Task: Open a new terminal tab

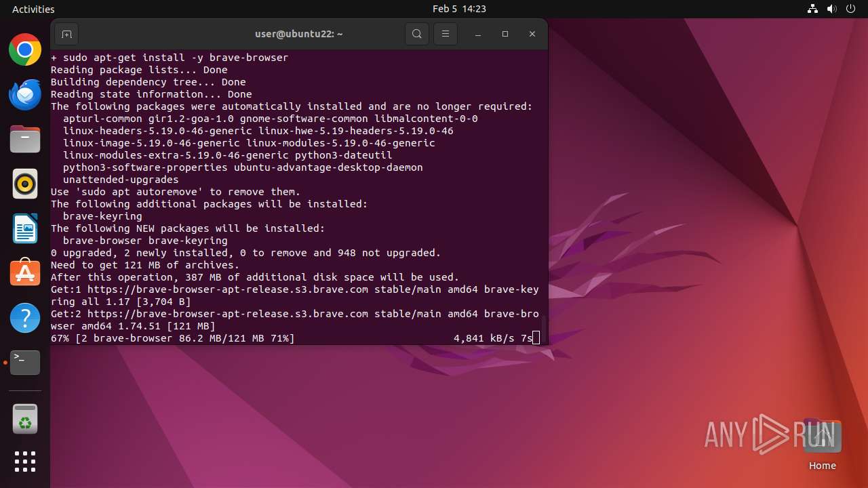Action: (x=66, y=34)
